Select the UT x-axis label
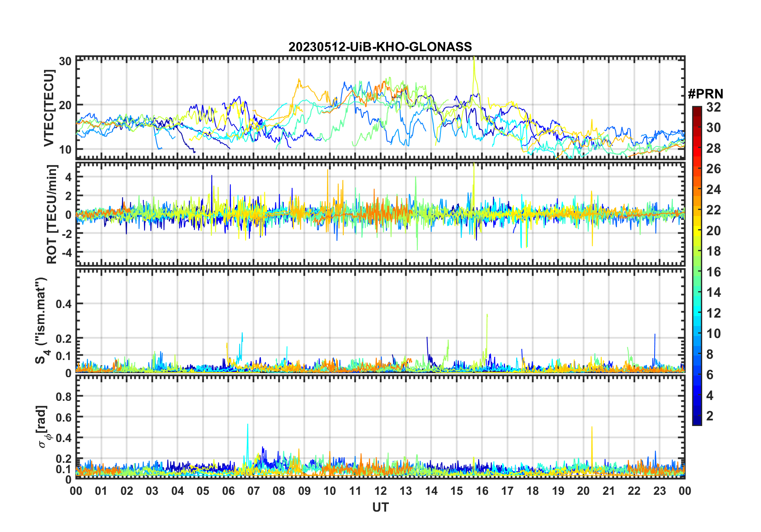761x532 pixels. (x=380, y=508)
